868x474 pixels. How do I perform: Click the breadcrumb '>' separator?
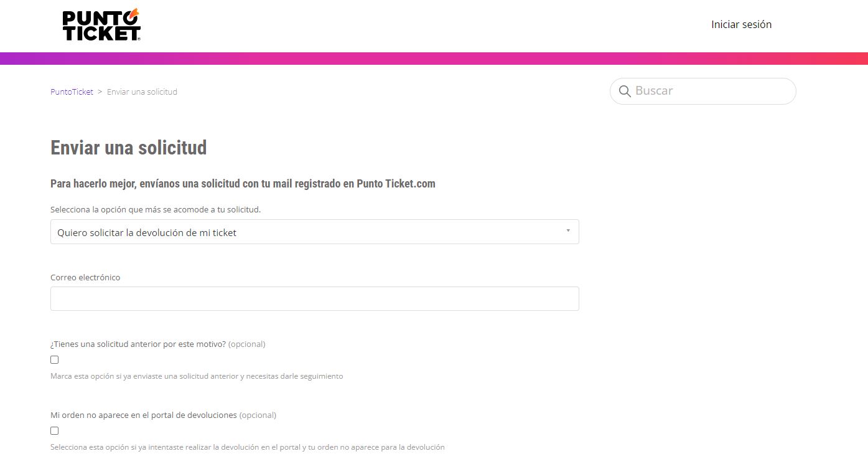point(100,92)
